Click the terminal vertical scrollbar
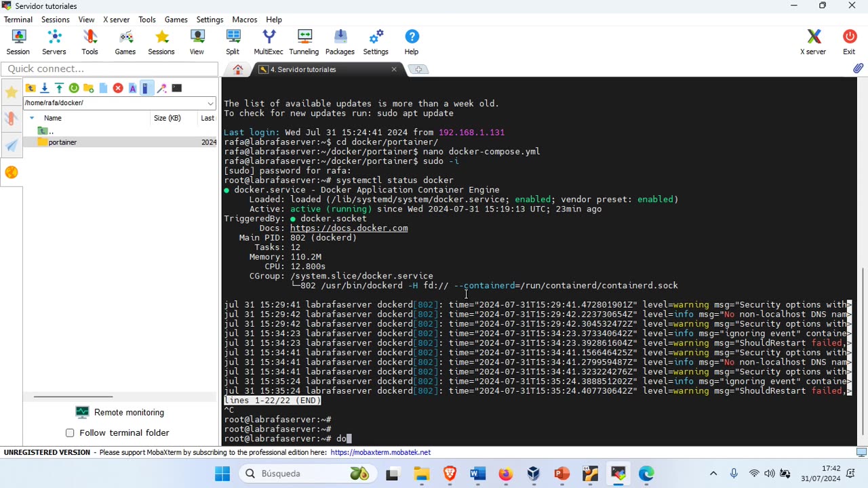The image size is (868, 488). point(863,352)
